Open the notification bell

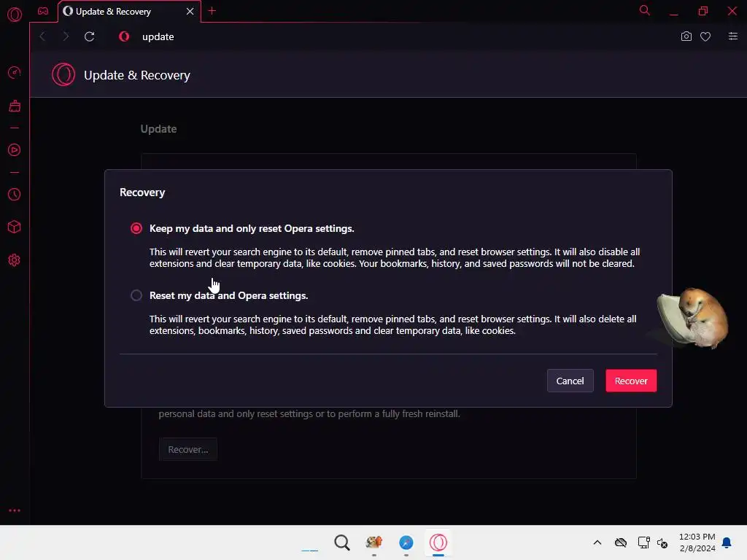point(727,542)
